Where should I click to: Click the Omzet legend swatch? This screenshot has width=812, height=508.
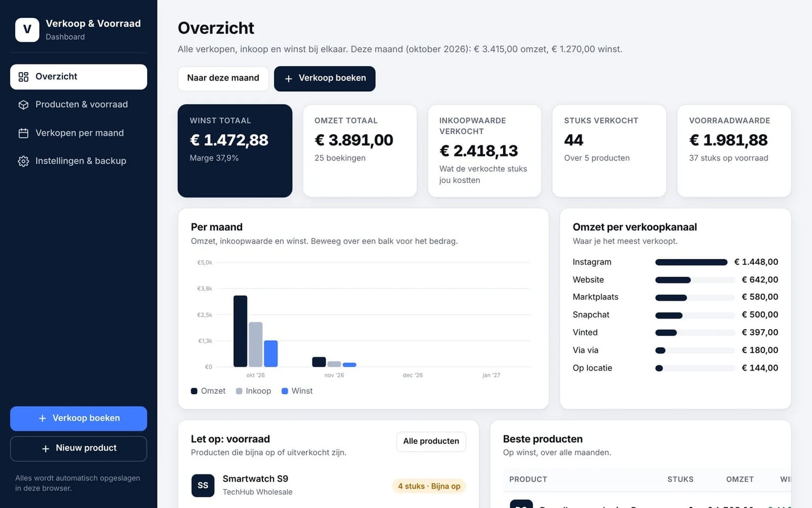[194, 391]
